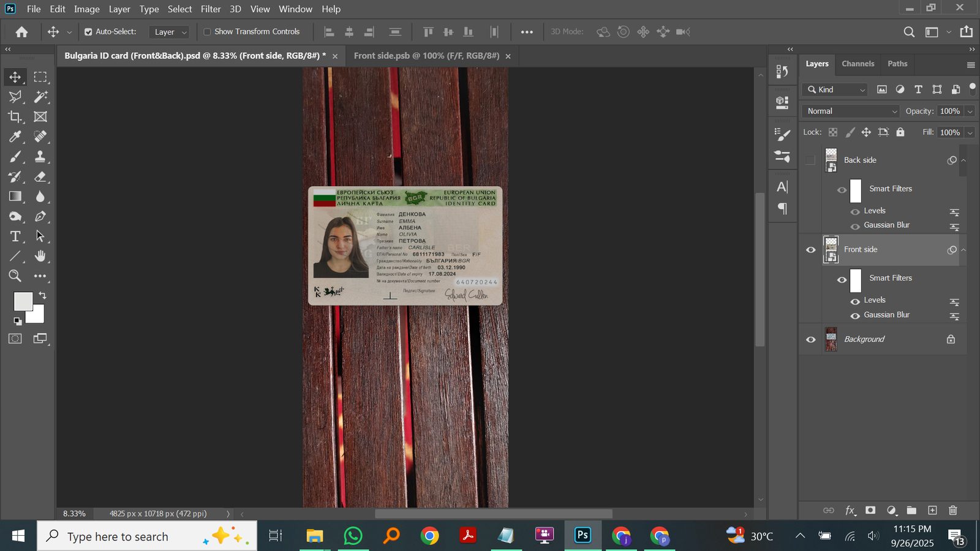Switch to the Channels tab

point(858,64)
